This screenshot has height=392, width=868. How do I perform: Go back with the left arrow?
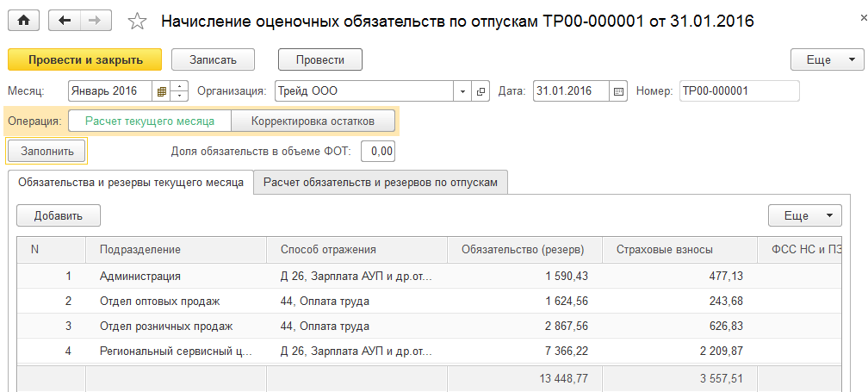pyautogui.click(x=65, y=21)
